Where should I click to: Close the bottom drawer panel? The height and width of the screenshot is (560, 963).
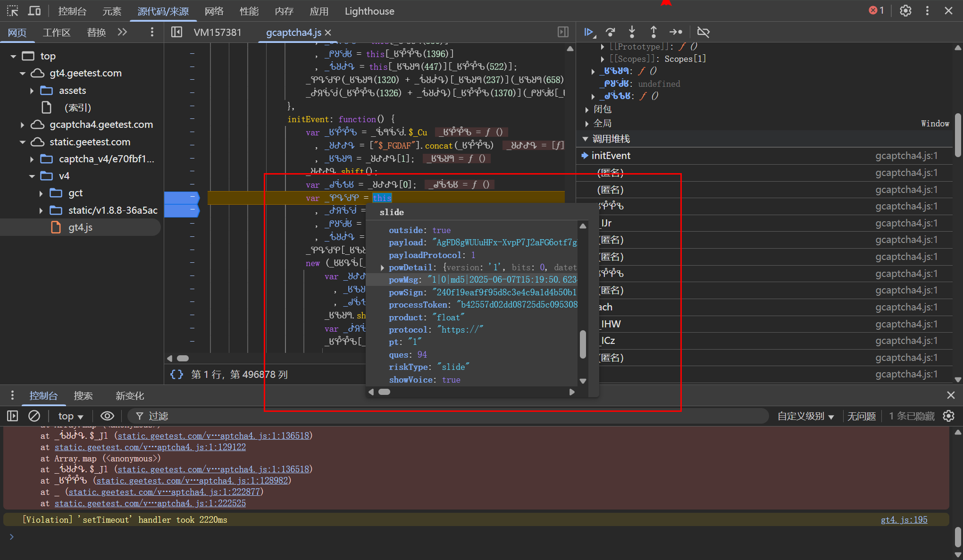[951, 395]
